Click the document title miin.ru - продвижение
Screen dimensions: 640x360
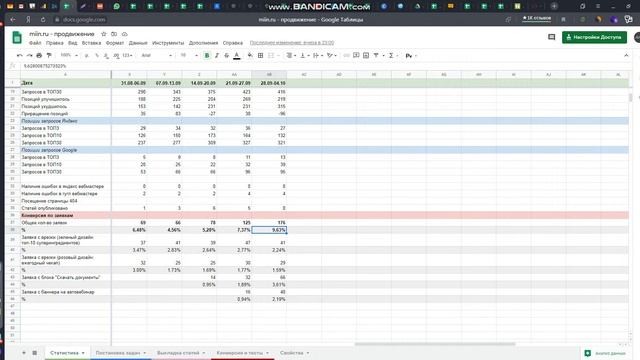(x=62, y=34)
